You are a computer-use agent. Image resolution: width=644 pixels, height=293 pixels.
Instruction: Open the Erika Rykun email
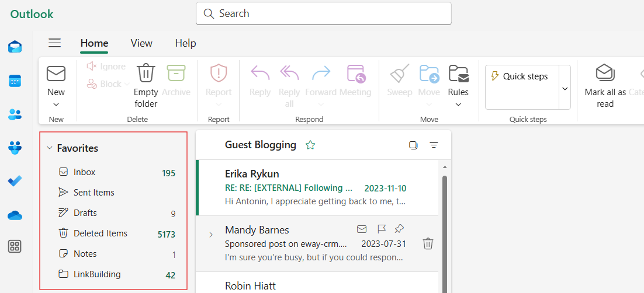(x=317, y=188)
